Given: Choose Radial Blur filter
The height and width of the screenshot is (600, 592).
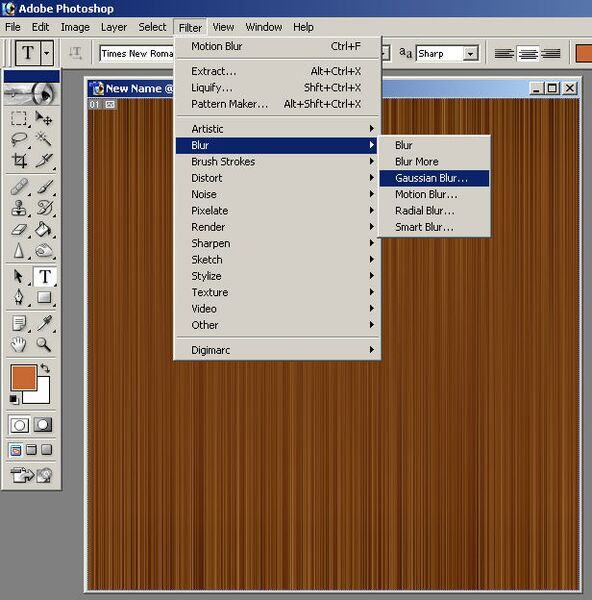Looking at the screenshot, I should [x=434, y=211].
